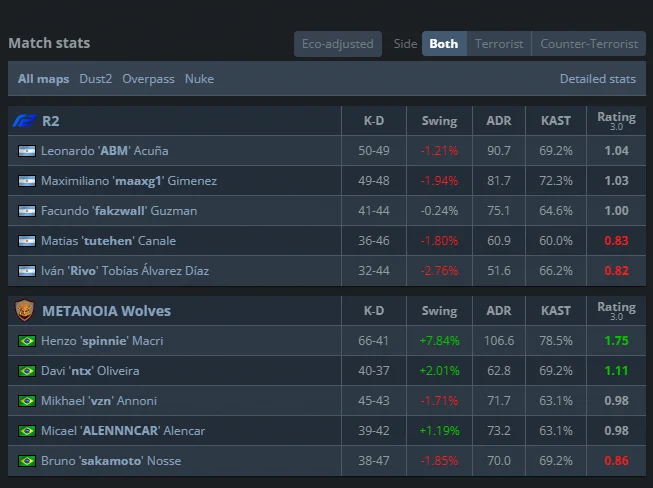
Task: Click fakzwall's -0.24% swing value
Action: (439, 211)
